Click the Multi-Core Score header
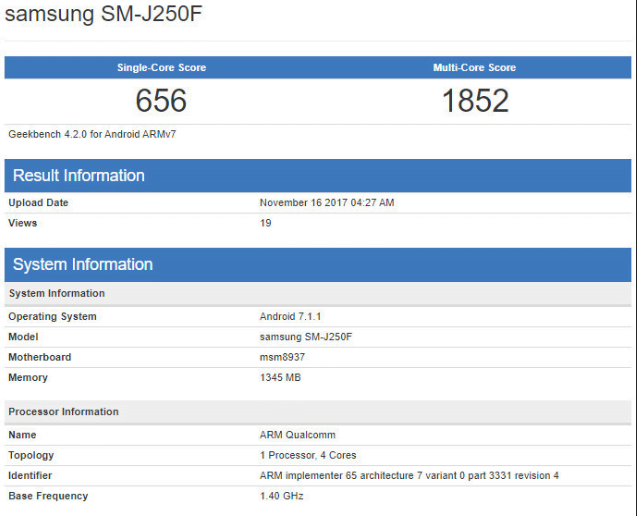This screenshot has height=516, width=637. pyautogui.click(x=474, y=67)
